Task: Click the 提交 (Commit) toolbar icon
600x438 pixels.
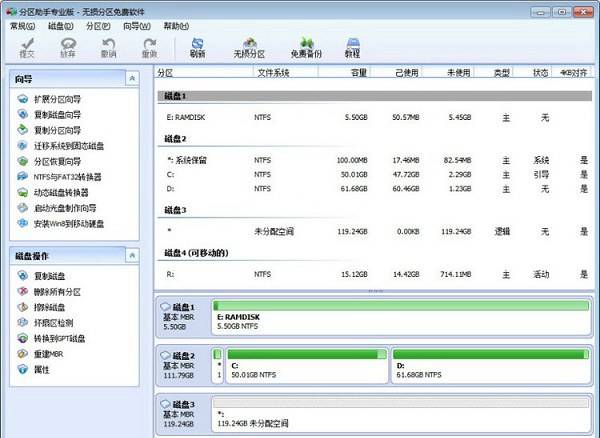Action: pyautogui.click(x=26, y=47)
